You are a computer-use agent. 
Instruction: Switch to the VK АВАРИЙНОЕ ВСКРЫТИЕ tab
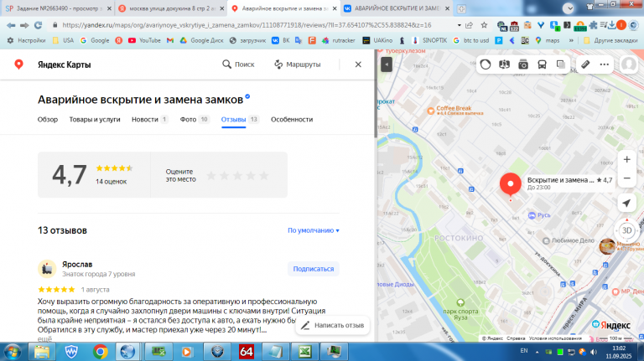pyautogui.click(x=397, y=8)
